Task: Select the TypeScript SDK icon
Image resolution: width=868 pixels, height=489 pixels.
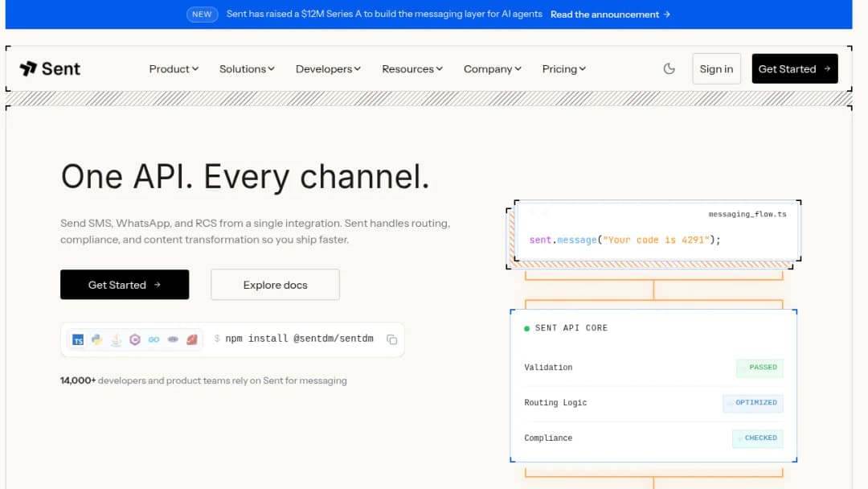Action: pos(78,339)
